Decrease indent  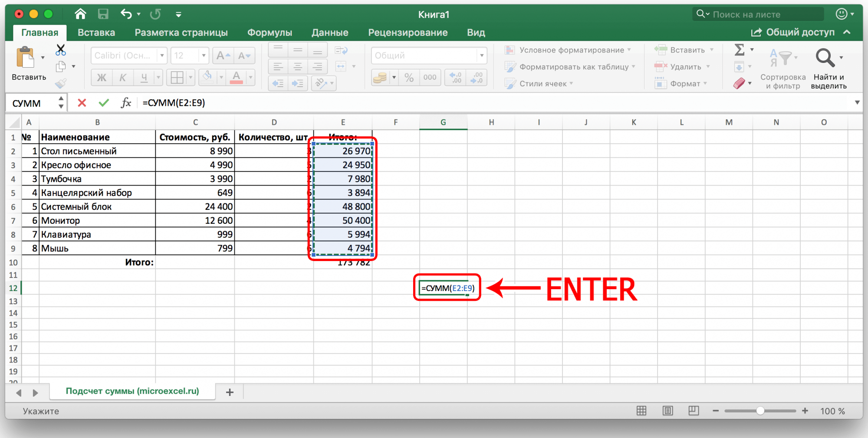pos(278,83)
